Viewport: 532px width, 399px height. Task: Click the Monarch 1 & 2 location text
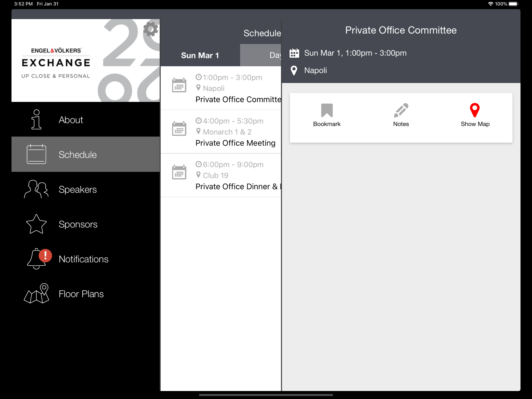coord(227,132)
